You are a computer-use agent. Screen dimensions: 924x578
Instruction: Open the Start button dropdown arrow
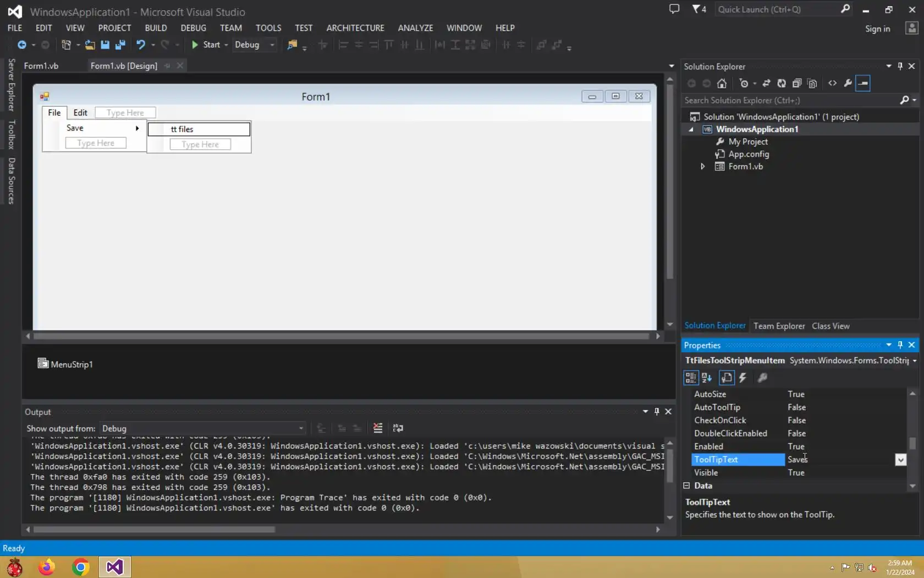coord(226,45)
